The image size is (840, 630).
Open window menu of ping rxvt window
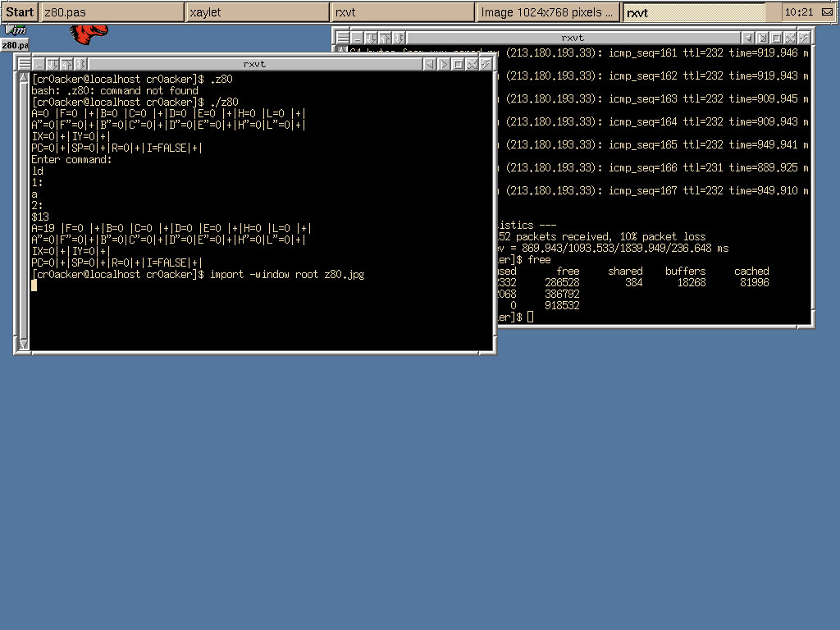(342, 38)
